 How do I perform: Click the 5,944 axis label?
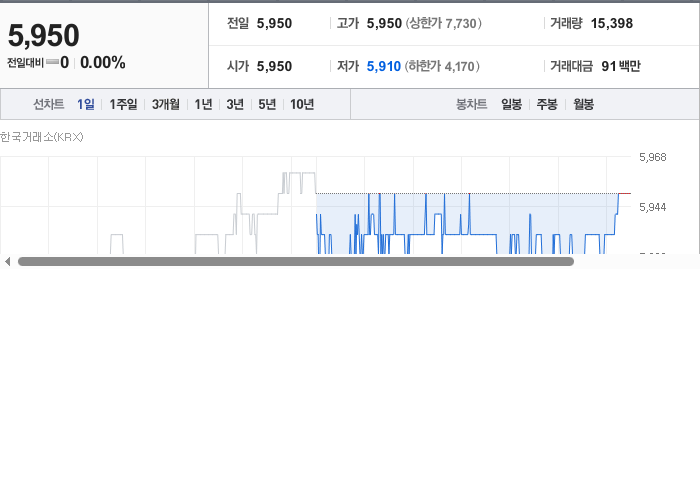click(653, 207)
